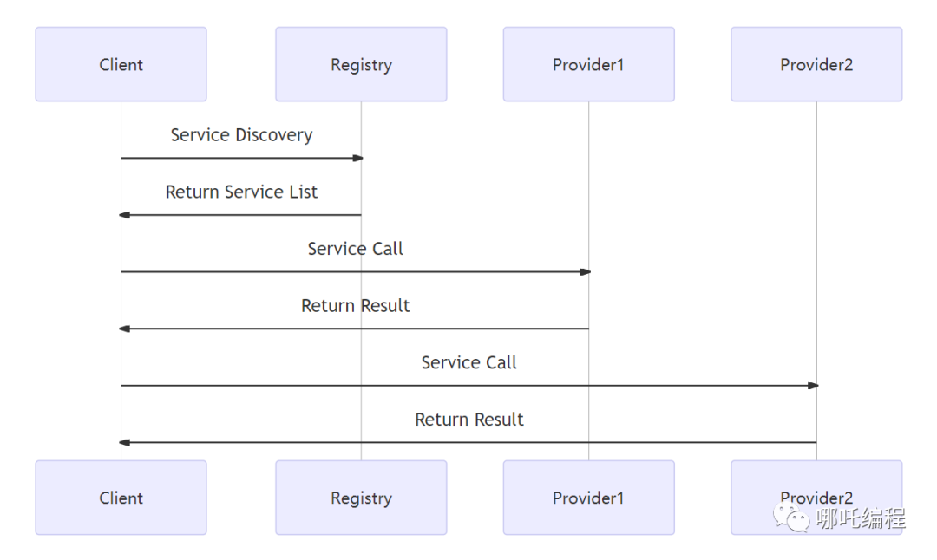Click the arrowhead of Provider1's Return Result
The width and height of the screenshot is (937, 560).
pyautogui.click(x=124, y=329)
